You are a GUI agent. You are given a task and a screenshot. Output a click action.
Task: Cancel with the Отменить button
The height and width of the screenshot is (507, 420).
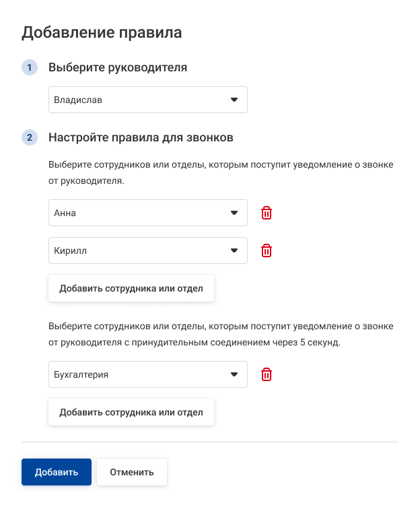click(x=132, y=472)
